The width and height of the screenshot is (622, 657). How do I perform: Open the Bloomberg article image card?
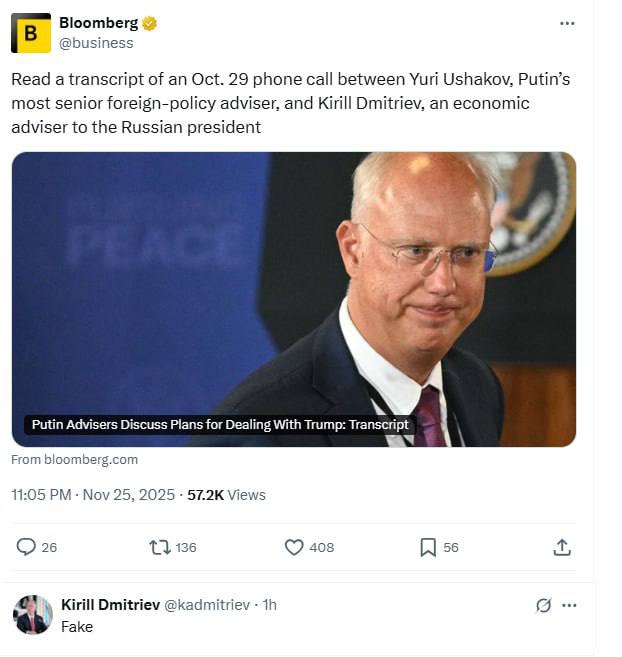[x=294, y=290]
